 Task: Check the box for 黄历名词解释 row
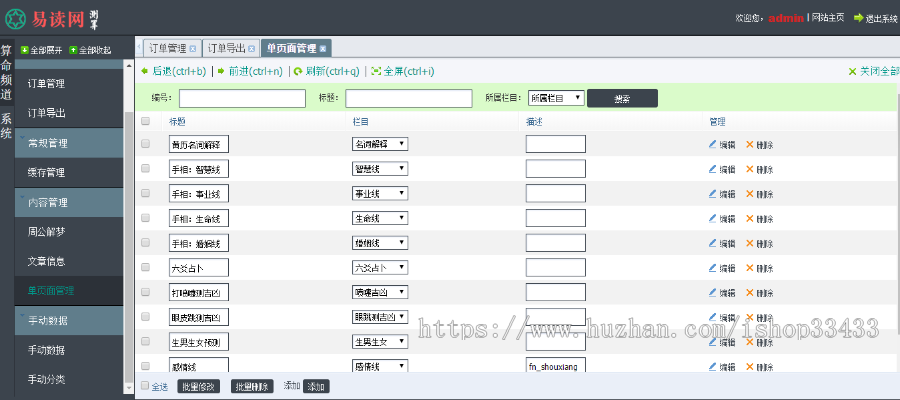coord(145,143)
